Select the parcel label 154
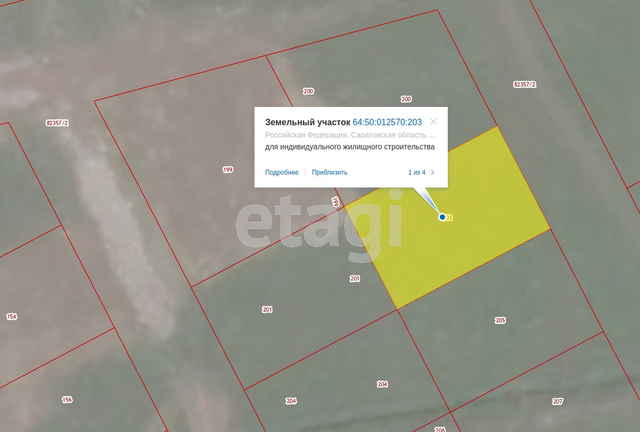640x432 pixels. (x=12, y=317)
